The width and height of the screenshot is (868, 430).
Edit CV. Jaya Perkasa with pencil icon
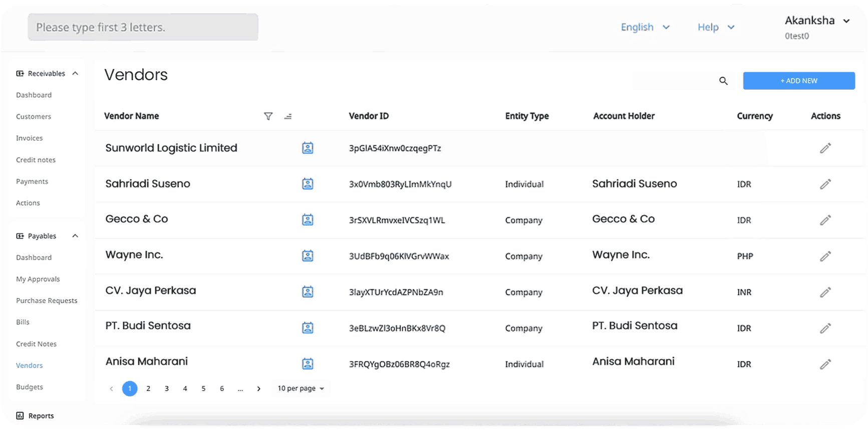825,292
